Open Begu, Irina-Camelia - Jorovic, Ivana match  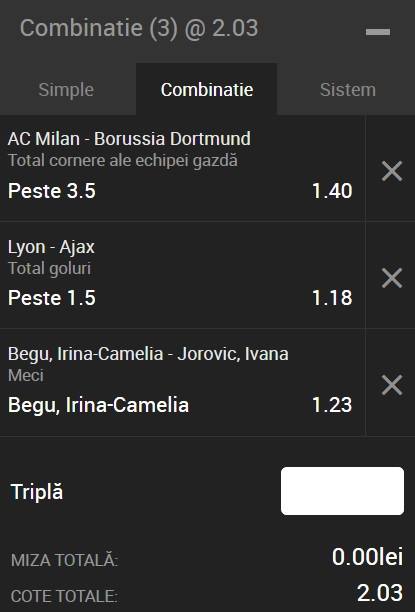click(x=148, y=354)
